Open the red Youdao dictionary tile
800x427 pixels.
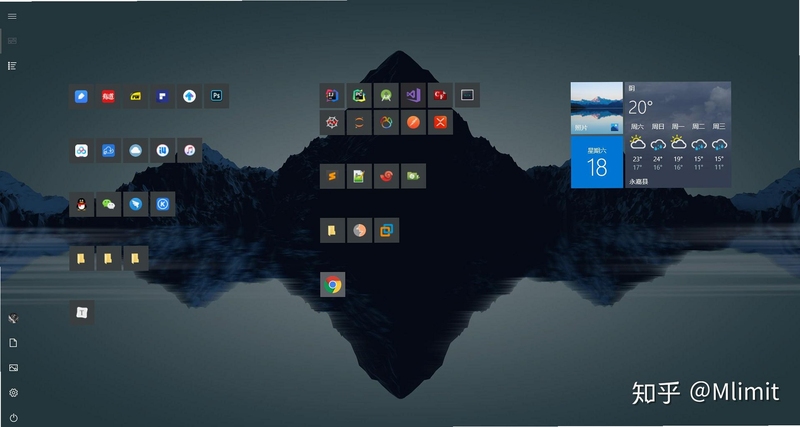click(x=108, y=96)
